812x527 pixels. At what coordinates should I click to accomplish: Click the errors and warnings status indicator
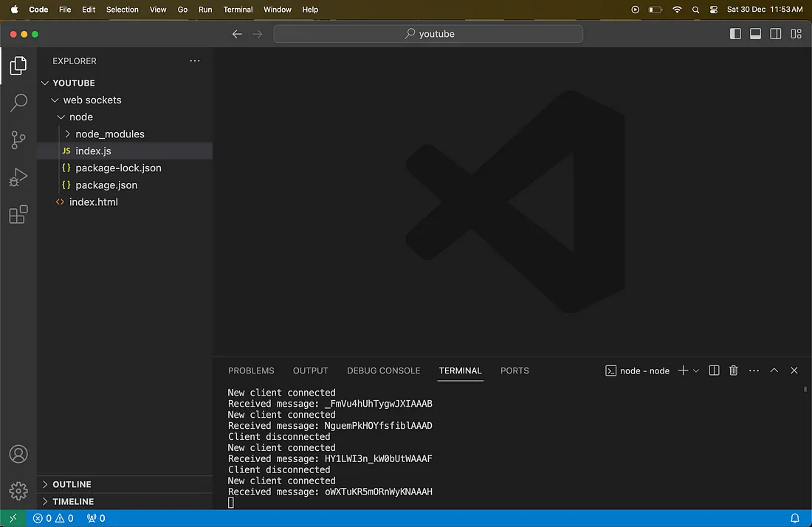[x=53, y=518]
